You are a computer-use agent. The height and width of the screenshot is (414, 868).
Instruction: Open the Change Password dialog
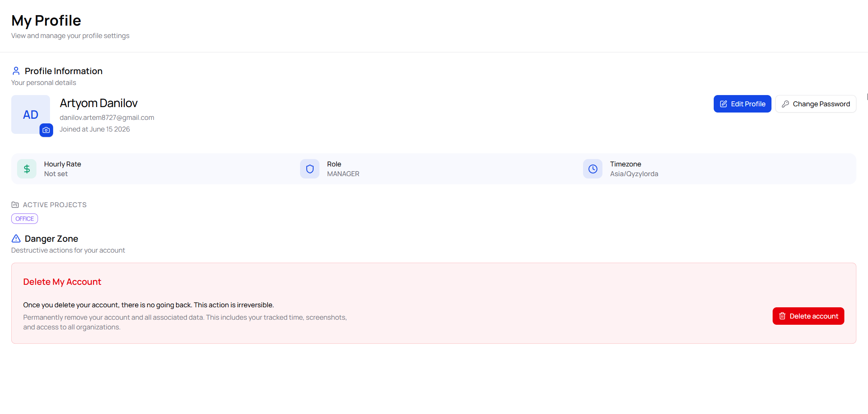pos(816,104)
